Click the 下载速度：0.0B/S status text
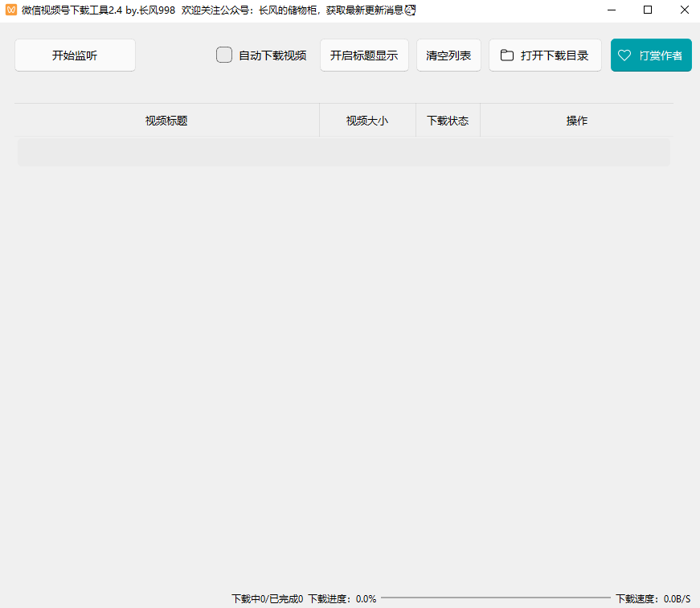The width and height of the screenshot is (700, 608). (x=653, y=598)
